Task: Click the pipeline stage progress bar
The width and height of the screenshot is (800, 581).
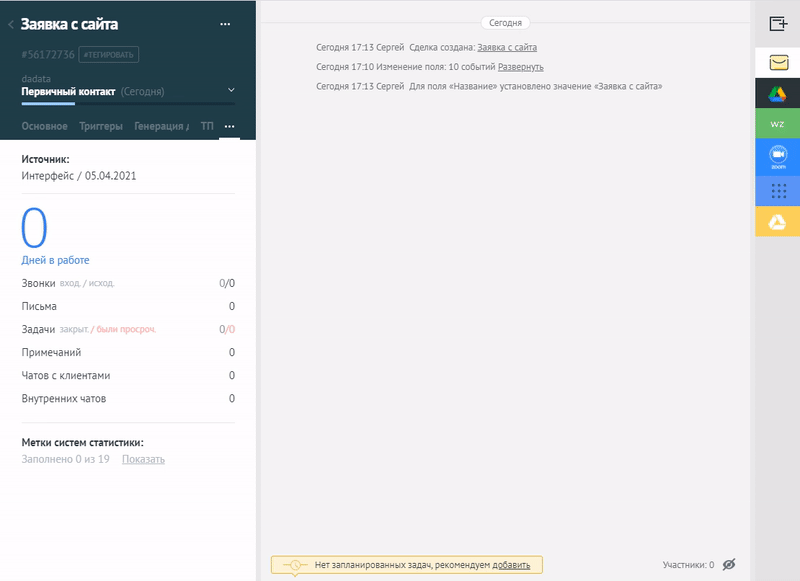Action: point(128,103)
